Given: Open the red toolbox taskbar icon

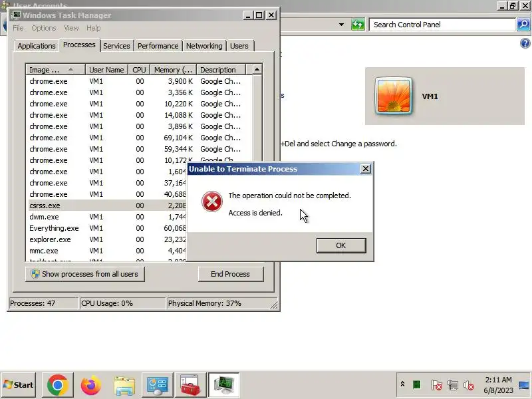Looking at the screenshot, I should pos(190,385).
